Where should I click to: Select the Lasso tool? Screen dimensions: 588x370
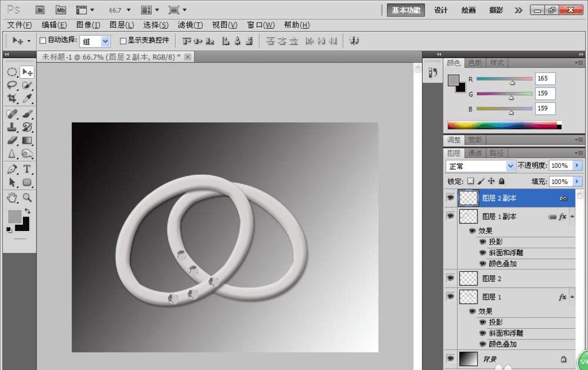pyautogui.click(x=12, y=85)
